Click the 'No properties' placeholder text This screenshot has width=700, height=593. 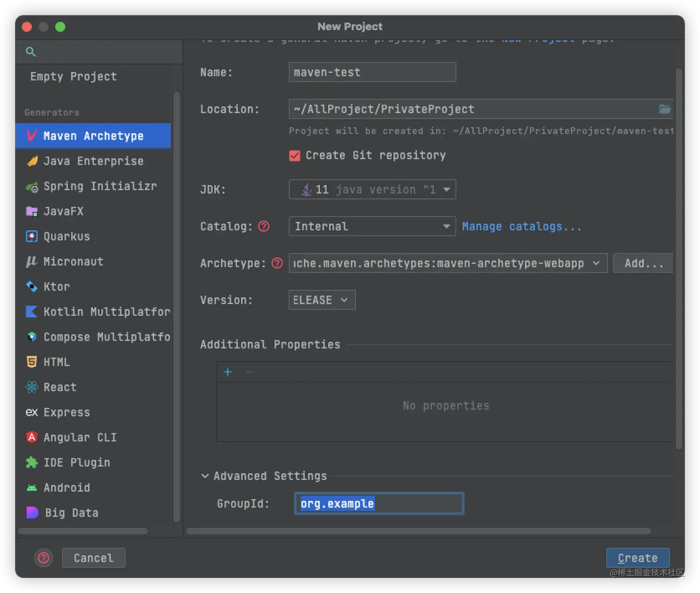(446, 406)
